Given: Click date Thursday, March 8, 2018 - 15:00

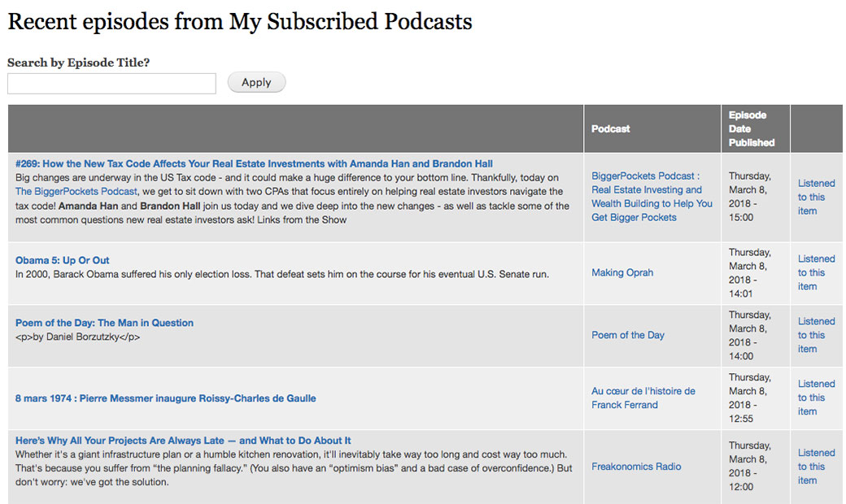Looking at the screenshot, I should coord(750,197).
